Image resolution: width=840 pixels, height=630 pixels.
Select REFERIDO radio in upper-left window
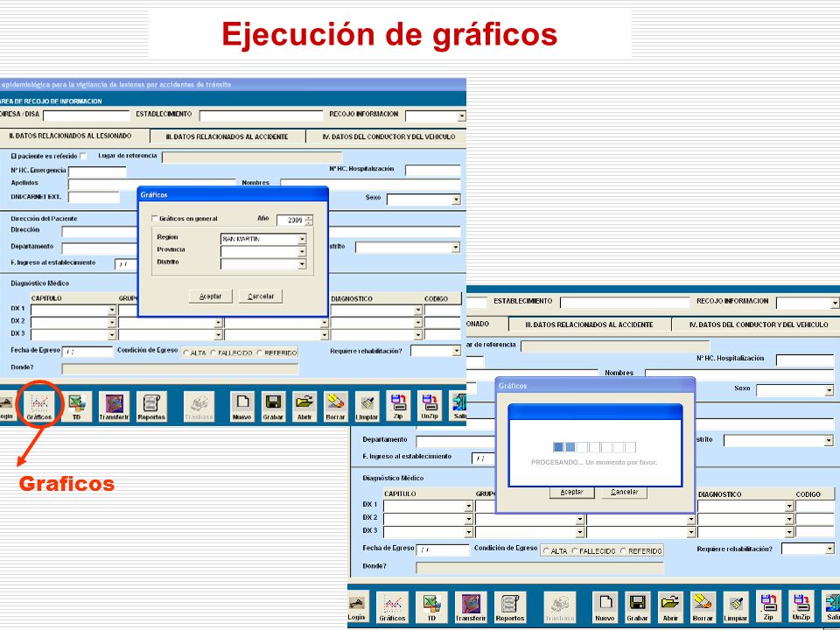click(260, 353)
